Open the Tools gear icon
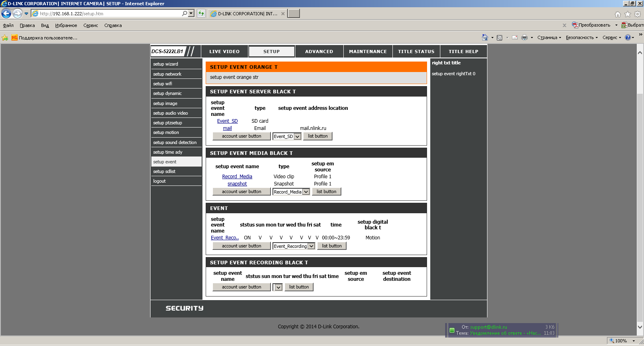 tap(638, 14)
